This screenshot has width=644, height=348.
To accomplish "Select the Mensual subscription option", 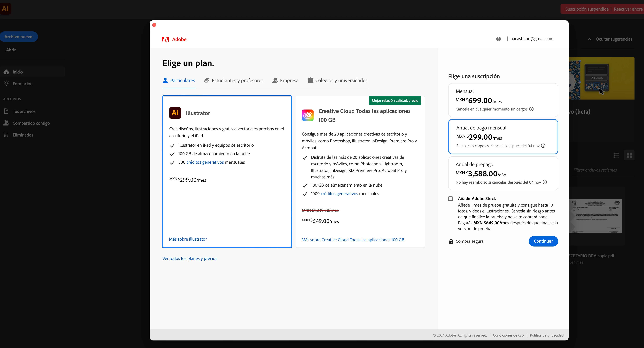I will 503,100.
